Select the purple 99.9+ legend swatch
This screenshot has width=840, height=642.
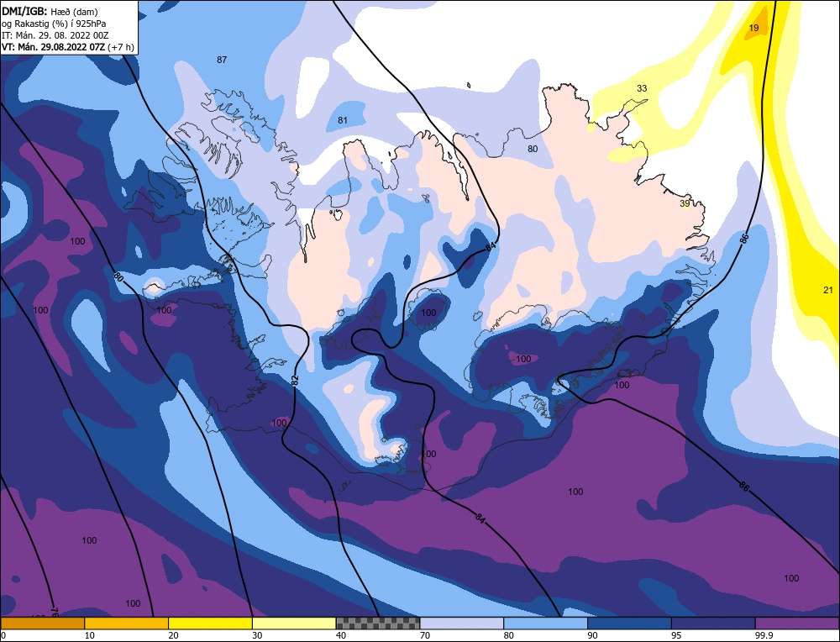point(797,623)
